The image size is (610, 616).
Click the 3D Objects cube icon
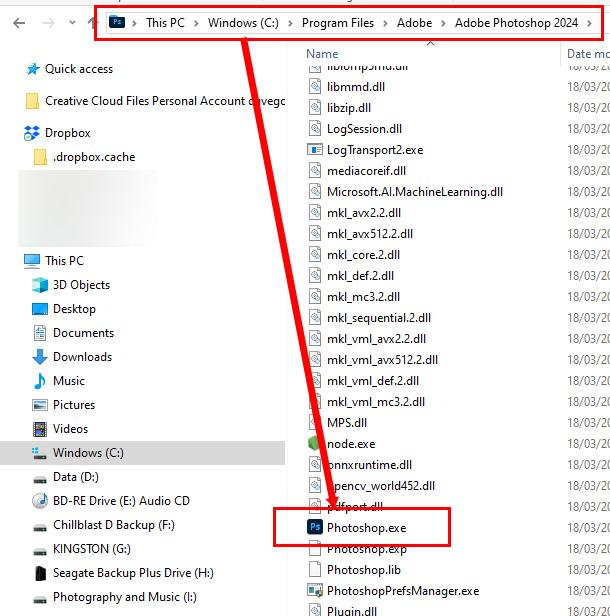(x=40, y=285)
